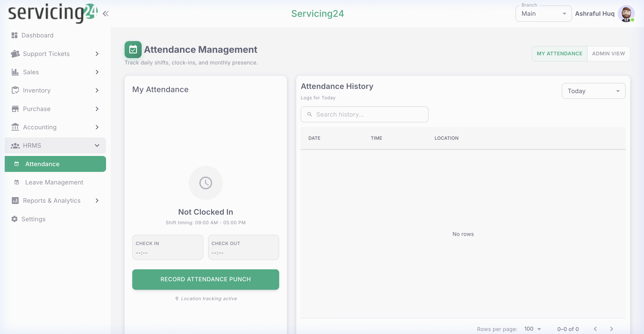Click the Inventory clipboard icon
This screenshot has width=644, height=334.
(x=15, y=90)
